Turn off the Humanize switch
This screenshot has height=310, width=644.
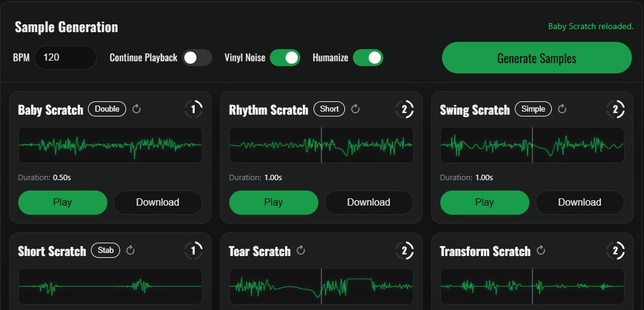(368, 58)
